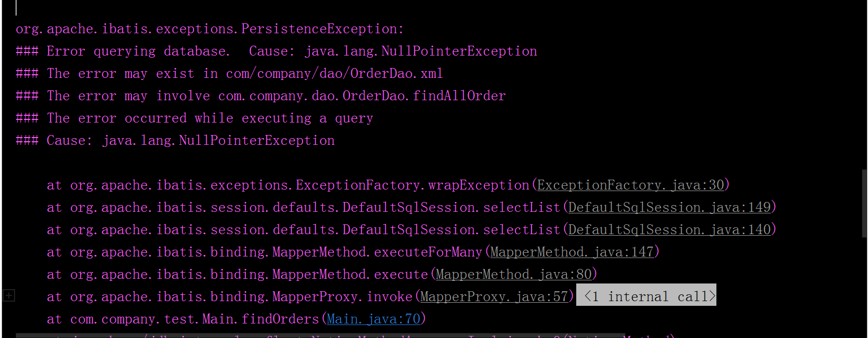Click the MapperMethod.executeForMany method text
Viewport: 868px width, 338px height.
pos(377,252)
